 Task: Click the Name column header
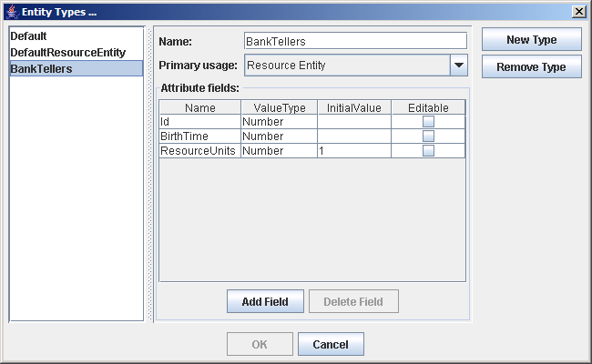tap(199, 107)
